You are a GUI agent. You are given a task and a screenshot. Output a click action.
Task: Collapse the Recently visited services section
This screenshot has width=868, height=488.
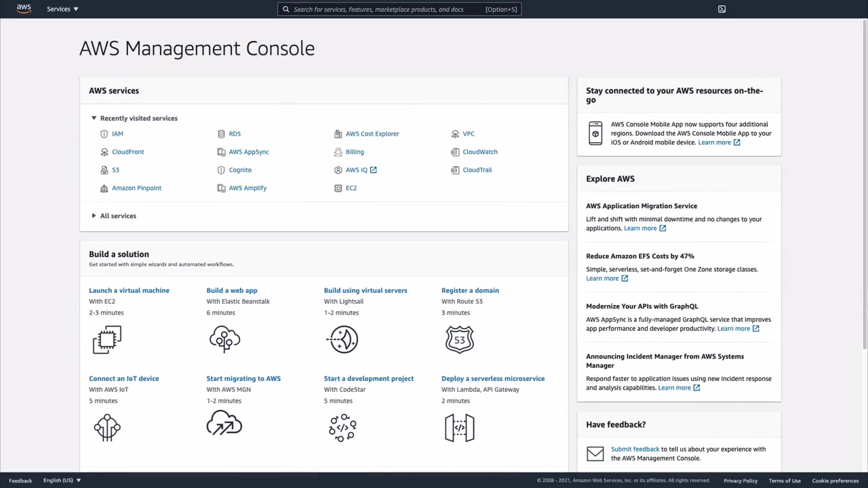[x=134, y=118]
